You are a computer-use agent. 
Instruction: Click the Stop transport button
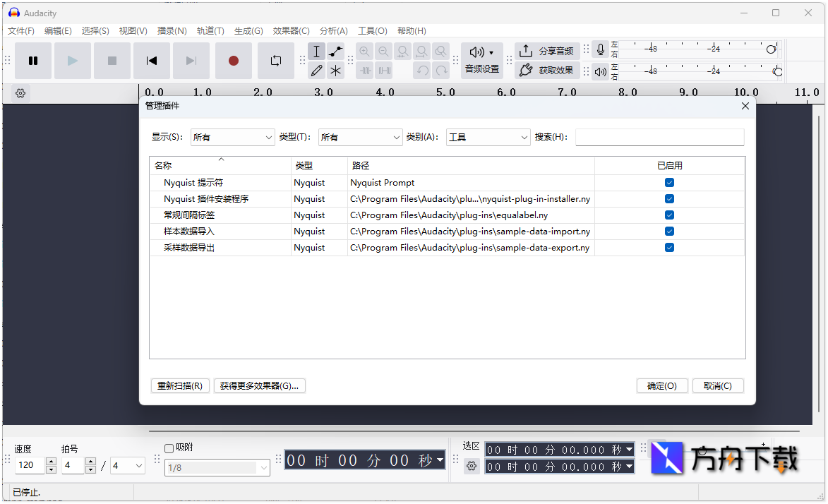pos(112,61)
